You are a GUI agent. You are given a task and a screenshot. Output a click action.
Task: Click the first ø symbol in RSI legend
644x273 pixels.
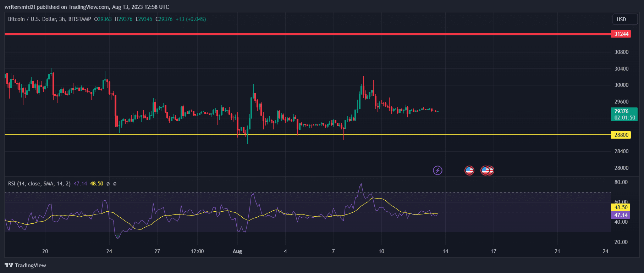coord(108,184)
